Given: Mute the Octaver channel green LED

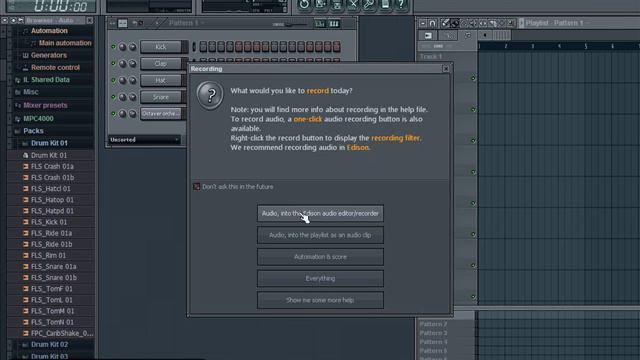Looking at the screenshot, I should tap(113, 113).
